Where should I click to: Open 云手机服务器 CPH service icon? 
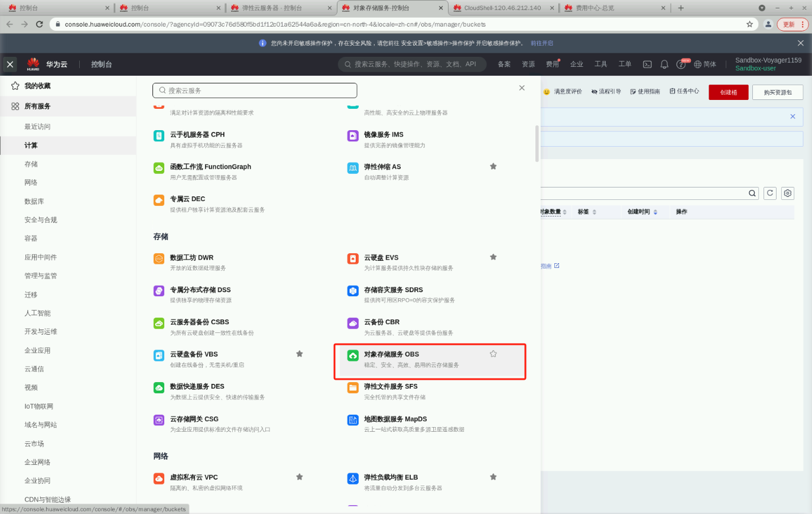point(159,136)
